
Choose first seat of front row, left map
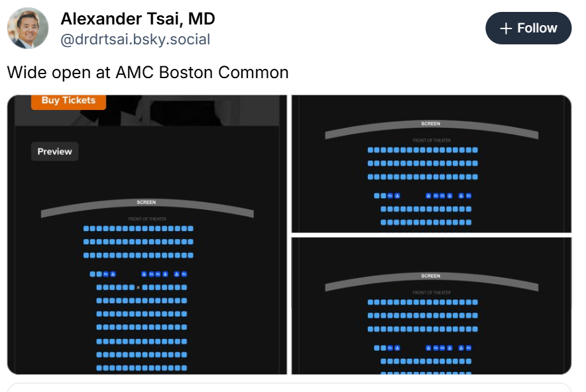86,228
